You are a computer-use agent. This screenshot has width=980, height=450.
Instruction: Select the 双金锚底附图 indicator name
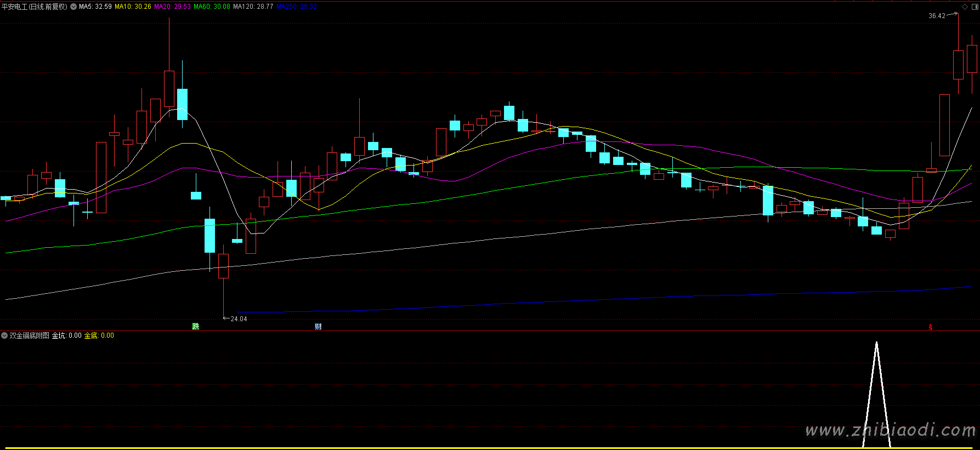pos(30,335)
